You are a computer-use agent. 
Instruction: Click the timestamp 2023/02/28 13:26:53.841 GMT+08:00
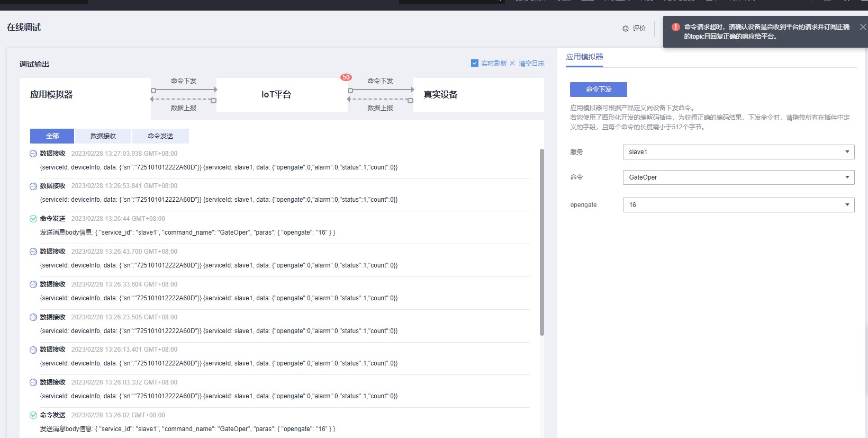click(124, 186)
